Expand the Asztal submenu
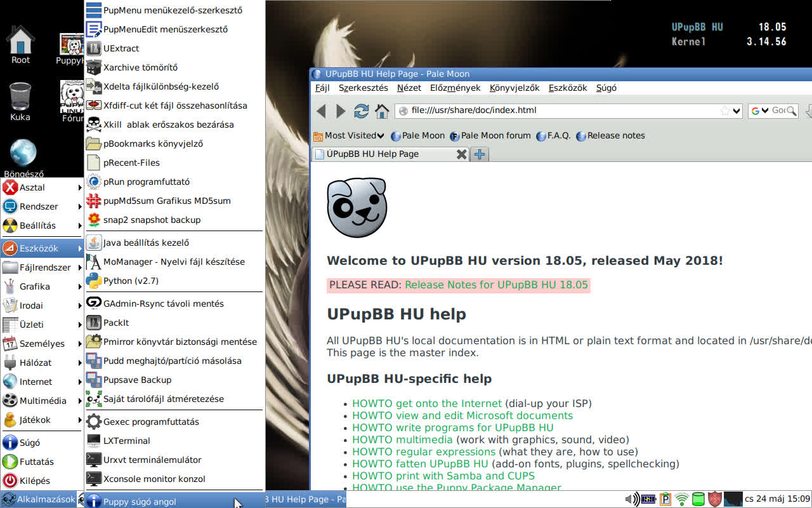This screenshot has width=812, height=508. [x=43, y=187]
